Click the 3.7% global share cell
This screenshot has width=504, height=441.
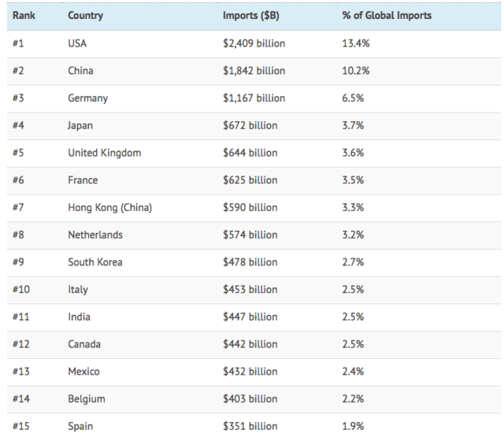click(353, 125)
